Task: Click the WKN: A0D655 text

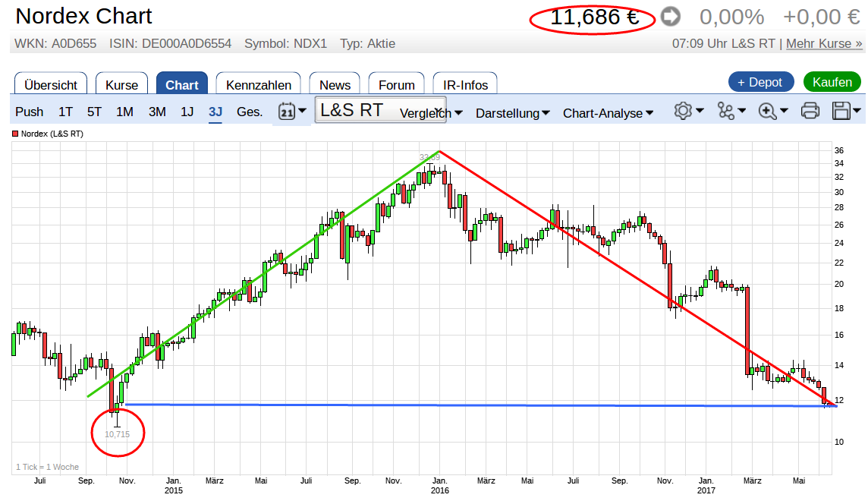Action: (55, 43)
